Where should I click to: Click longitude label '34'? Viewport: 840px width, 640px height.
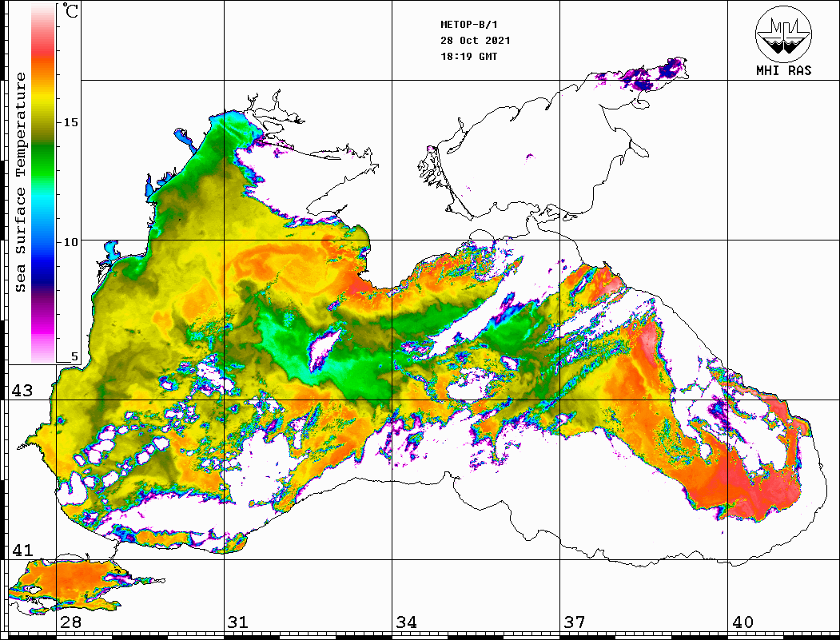pyautogui.click(x=406, y=622)
